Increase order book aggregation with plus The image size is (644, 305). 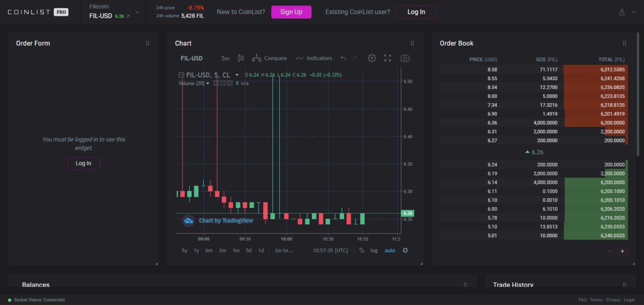(622, 251)
